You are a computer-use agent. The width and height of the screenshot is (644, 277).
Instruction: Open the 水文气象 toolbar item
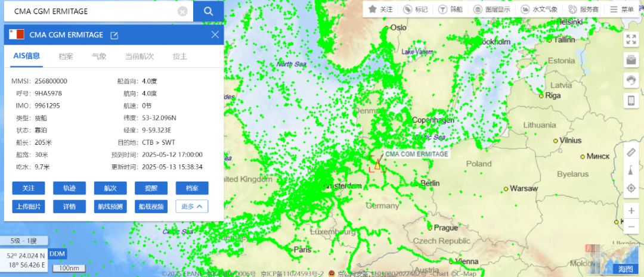pyautogui.click(x=539, y=10)
